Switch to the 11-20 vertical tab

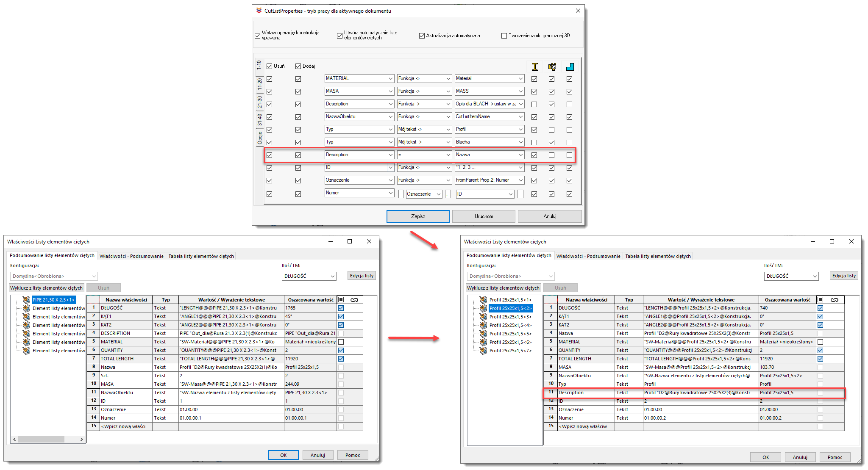(x=259, y=85)
